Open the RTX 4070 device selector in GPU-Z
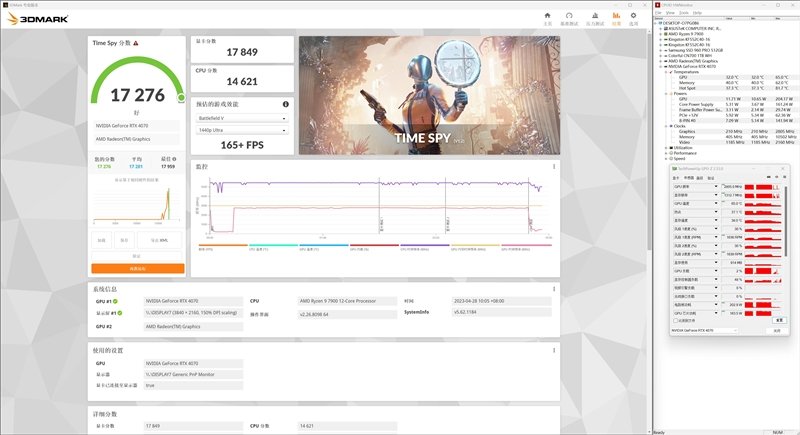The image size is (800, 435). pyautogui.click(x=704, y=330)
